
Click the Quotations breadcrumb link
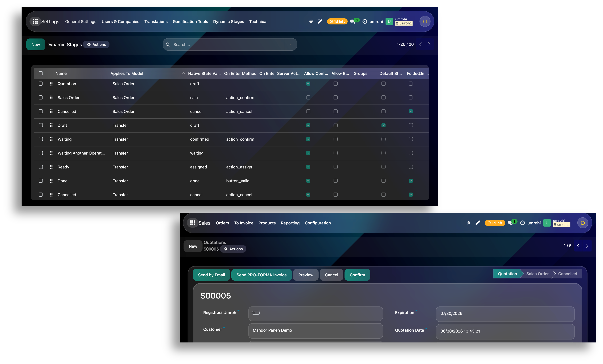[215, 242]
